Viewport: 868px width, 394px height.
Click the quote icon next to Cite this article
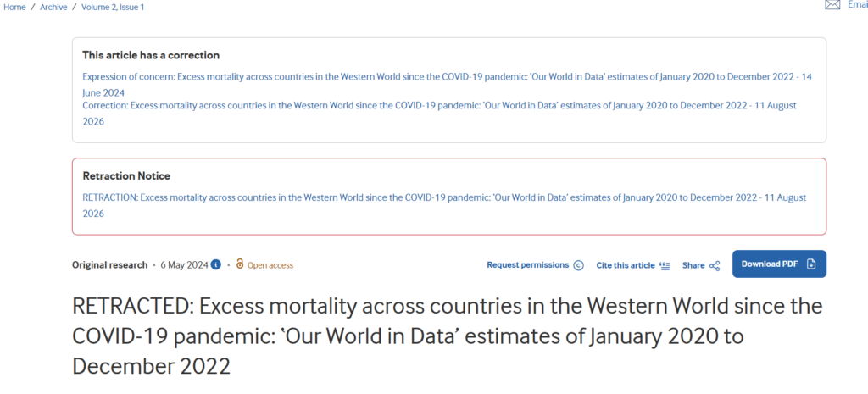point(665,265)
